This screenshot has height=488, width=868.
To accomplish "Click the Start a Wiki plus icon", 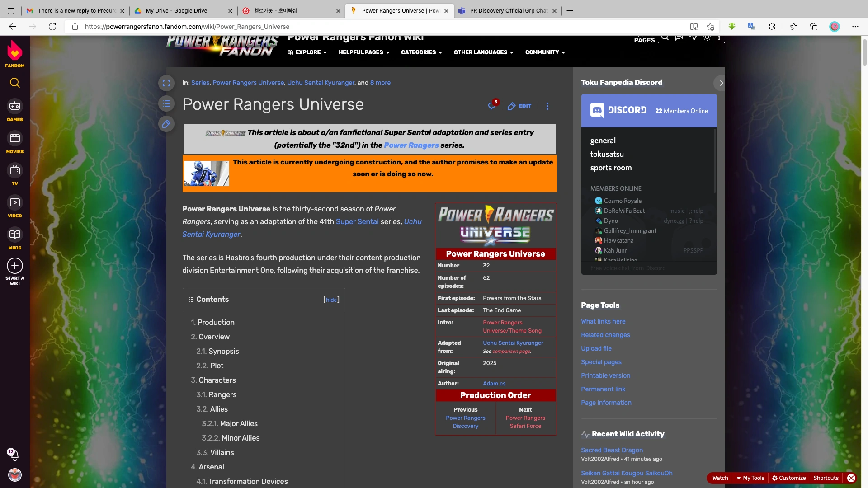I will coord(15,266).
